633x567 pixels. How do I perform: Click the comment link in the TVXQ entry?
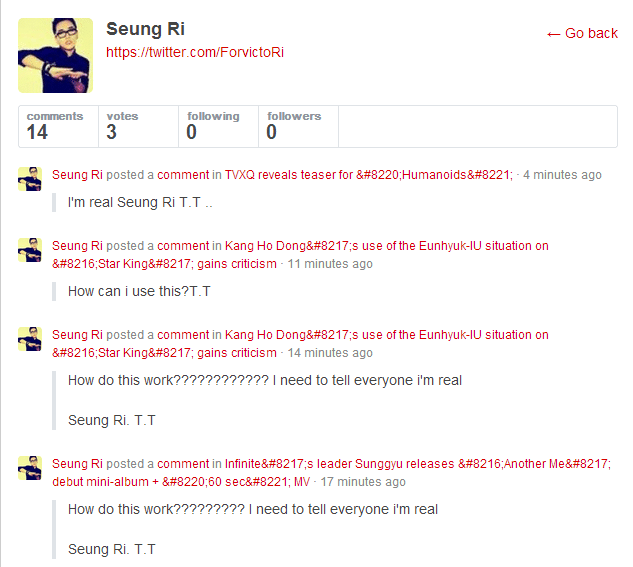click(183, 175)
